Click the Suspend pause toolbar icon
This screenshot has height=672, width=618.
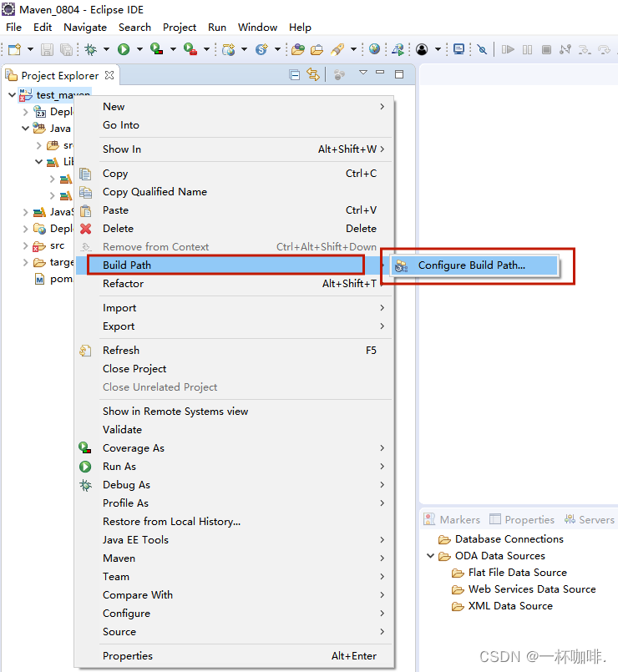tap(527, 50)
